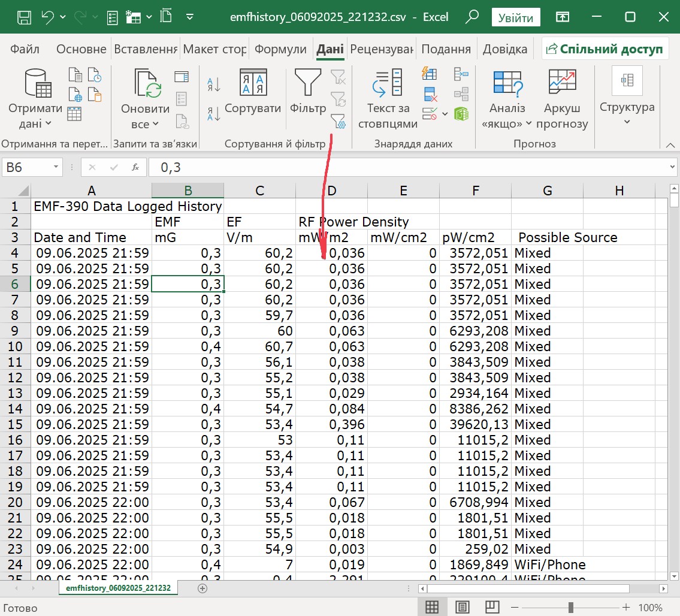Open the Формули ribbon tab

click(280, 49)
